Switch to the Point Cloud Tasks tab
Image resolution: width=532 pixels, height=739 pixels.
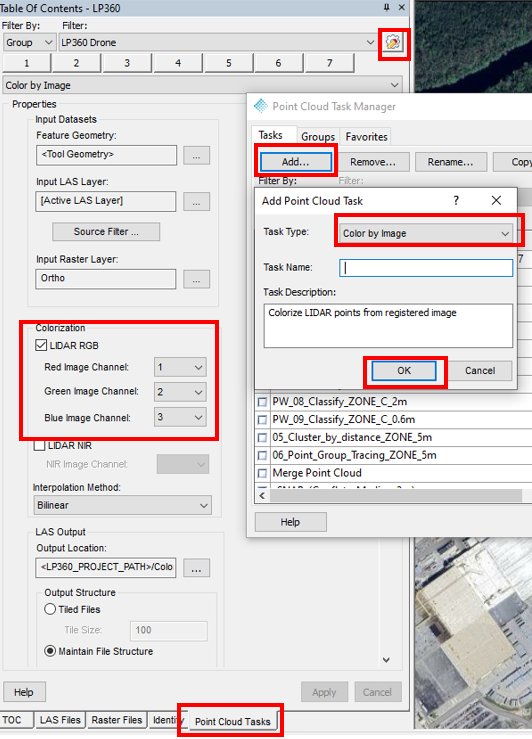pyautogui.click(x=233, y=722)
